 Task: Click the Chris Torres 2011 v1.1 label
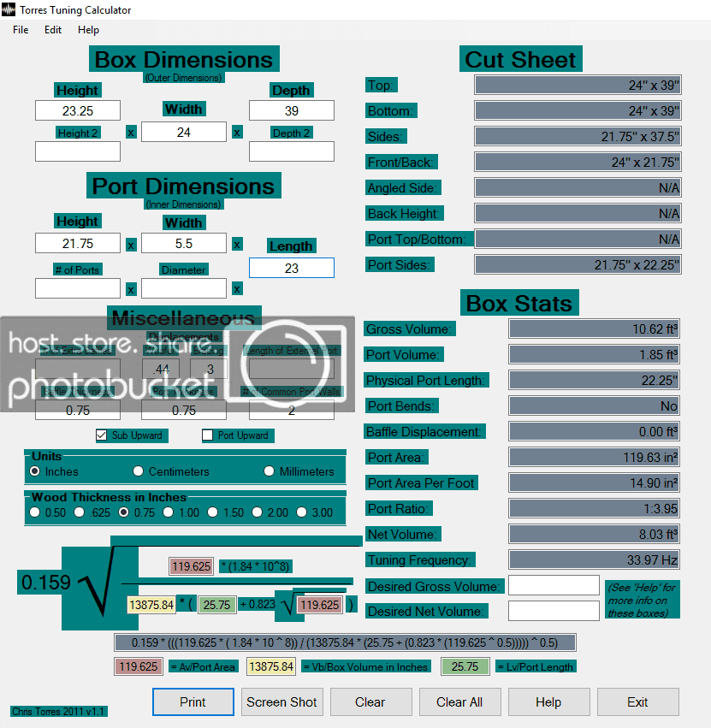(58, 711)
